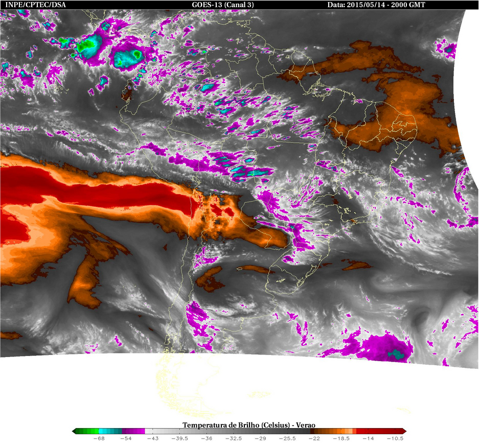Click the cyan segment of the color bar
479x448 pixels.
pos(110,431)
